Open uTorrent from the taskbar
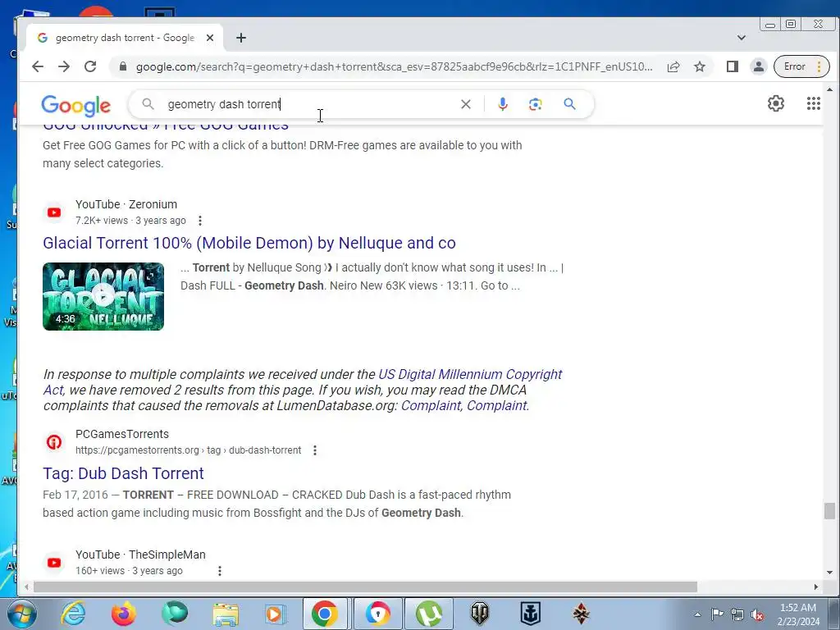 429,614
